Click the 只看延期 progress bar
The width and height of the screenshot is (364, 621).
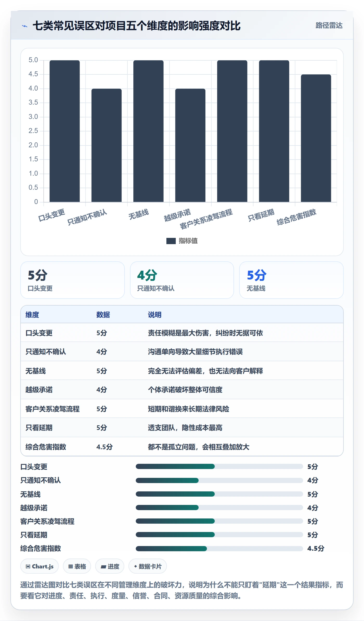[x=219, y=535]
